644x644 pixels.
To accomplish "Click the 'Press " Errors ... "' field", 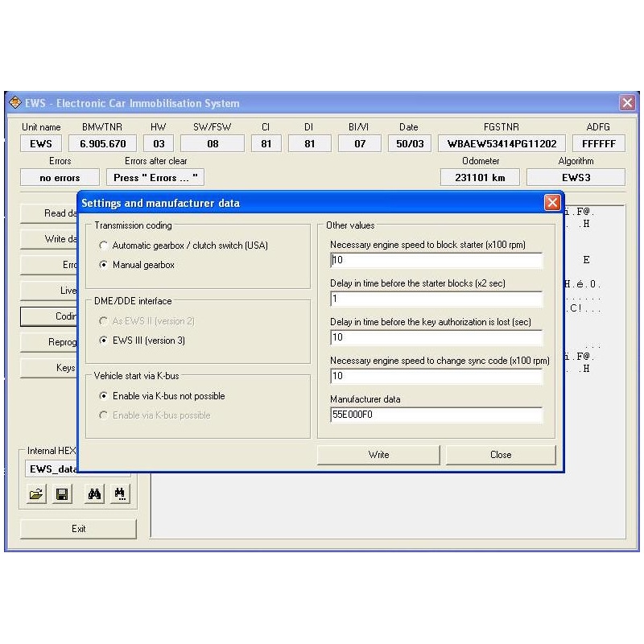I will coord(155,177).
